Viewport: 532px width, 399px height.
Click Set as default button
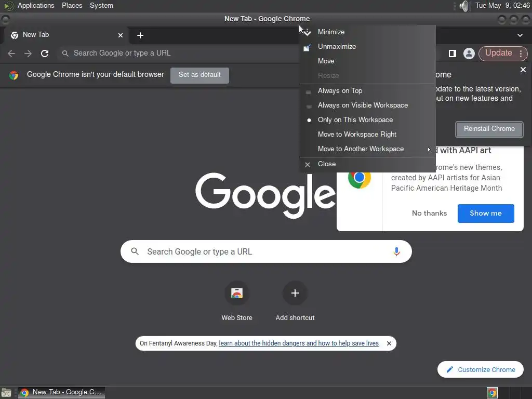[199, 75]
